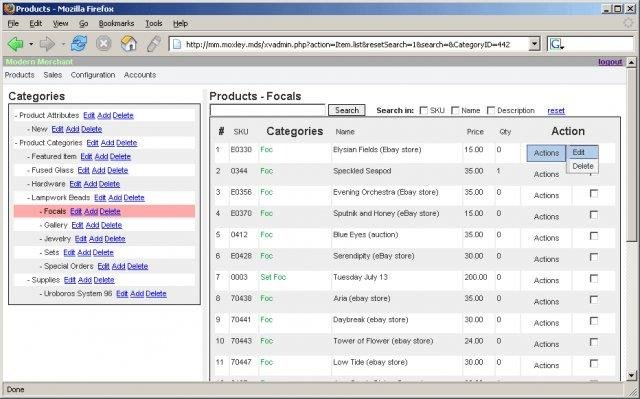Click the reset link

point(556,111)
